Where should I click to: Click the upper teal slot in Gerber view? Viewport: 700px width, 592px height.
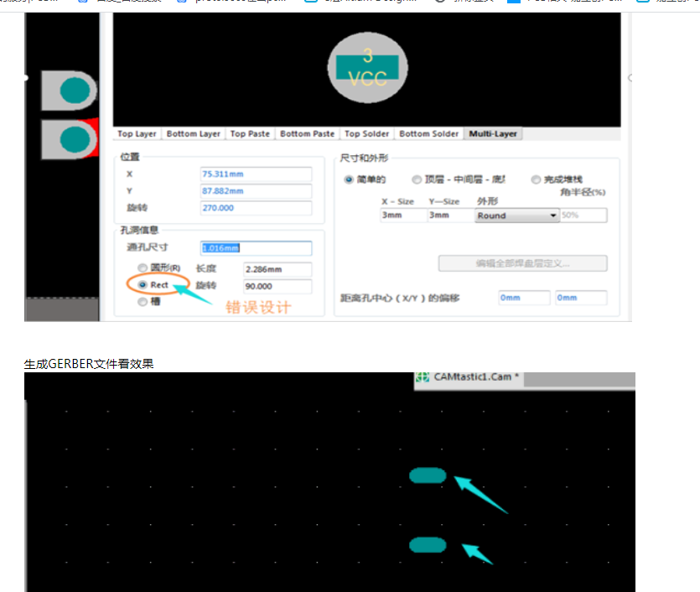(x=428, y=475)
